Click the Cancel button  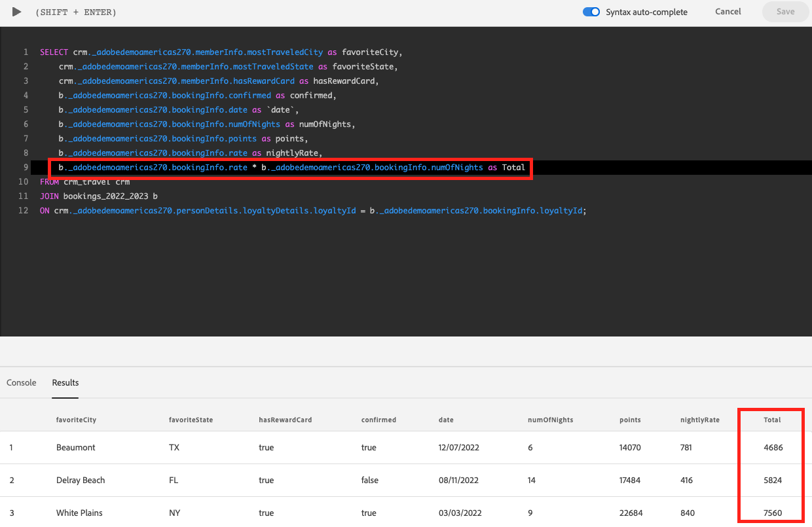[x=728, y=12]
